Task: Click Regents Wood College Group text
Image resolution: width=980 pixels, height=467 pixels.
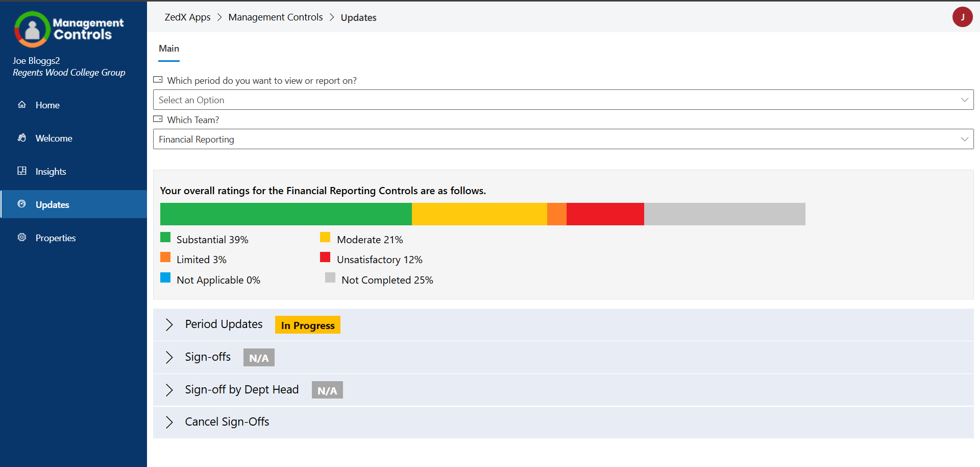Action: click(x=69, y=73)
